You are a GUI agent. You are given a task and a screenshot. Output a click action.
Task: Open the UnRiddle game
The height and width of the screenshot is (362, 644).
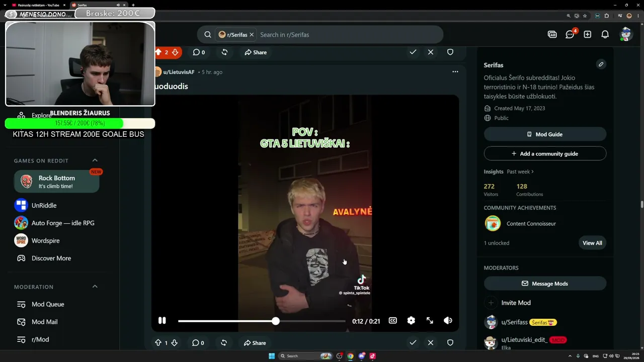pos(44,205)
